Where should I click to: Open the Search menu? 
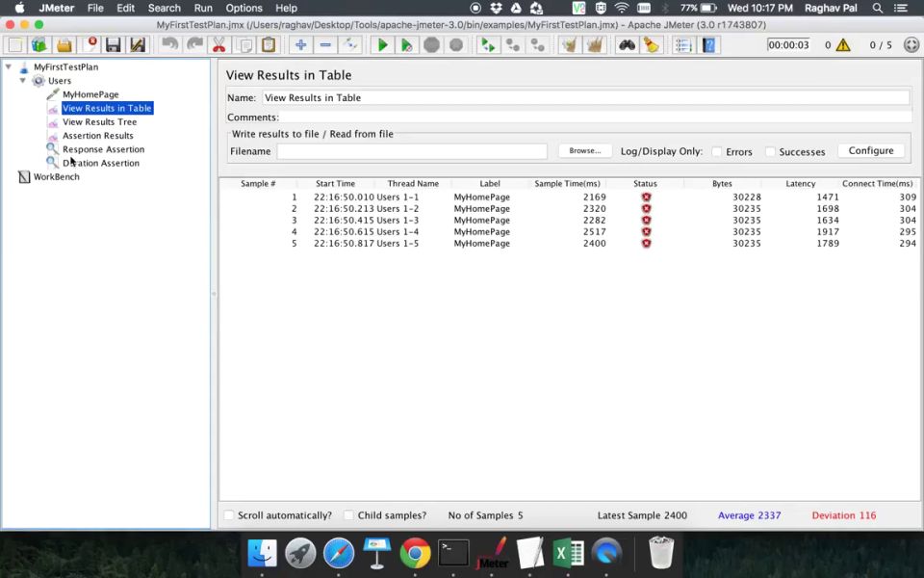tap(164, 9)
